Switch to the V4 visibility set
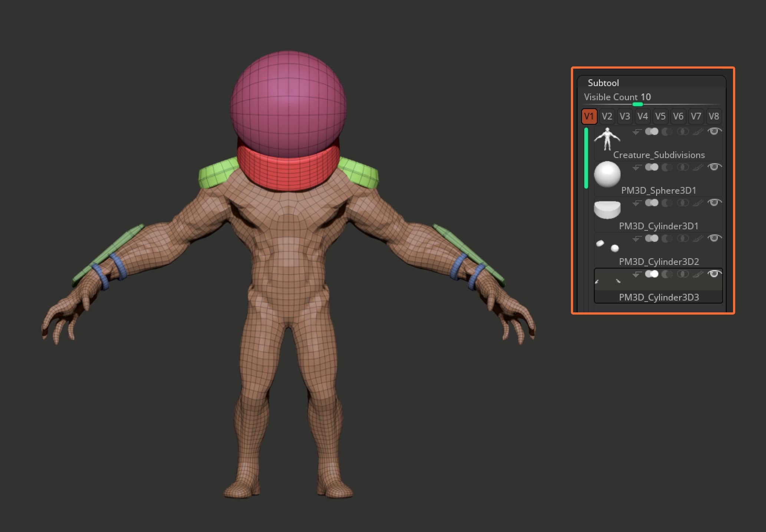 pos(642,116)
